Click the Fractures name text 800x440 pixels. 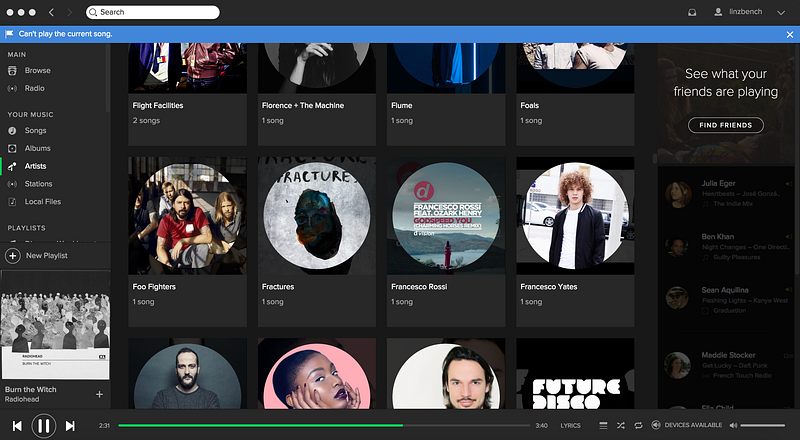coord(278,287)
